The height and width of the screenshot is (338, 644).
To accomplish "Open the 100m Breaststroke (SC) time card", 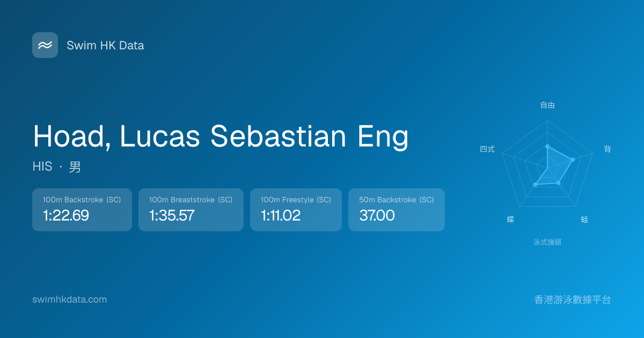I will pos(191,210).
